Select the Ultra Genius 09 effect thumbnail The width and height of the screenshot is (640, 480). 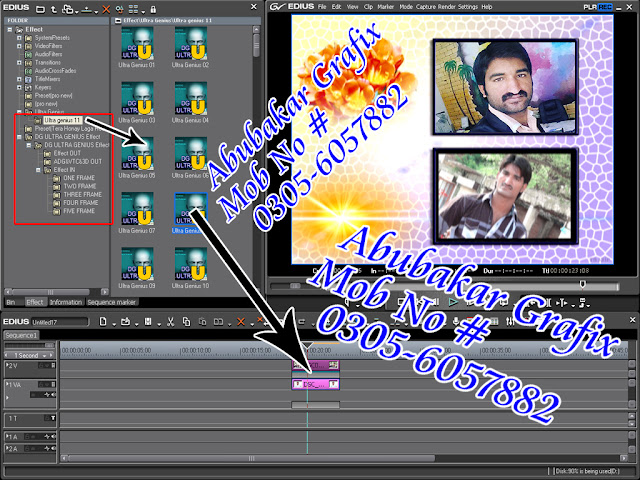tap(137, 264)
